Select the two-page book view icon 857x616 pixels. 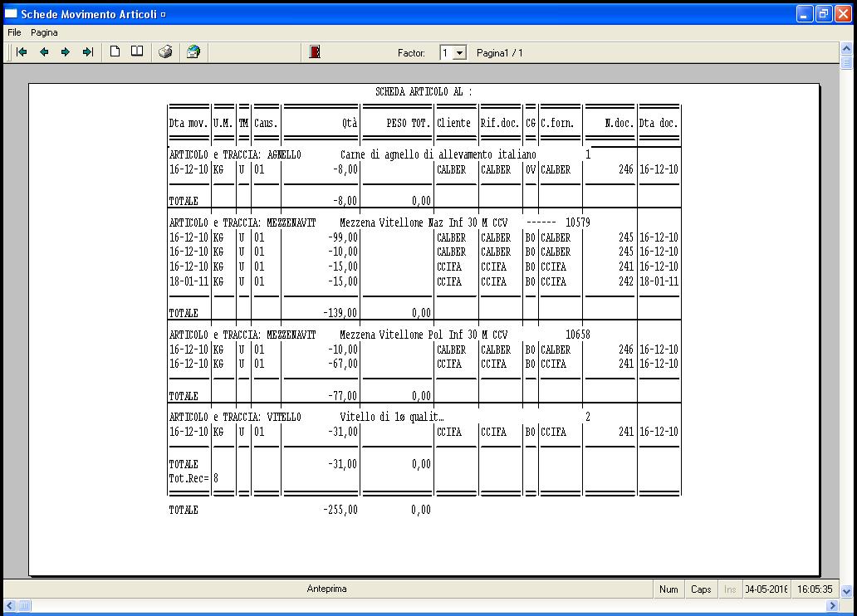coord(137,51)
